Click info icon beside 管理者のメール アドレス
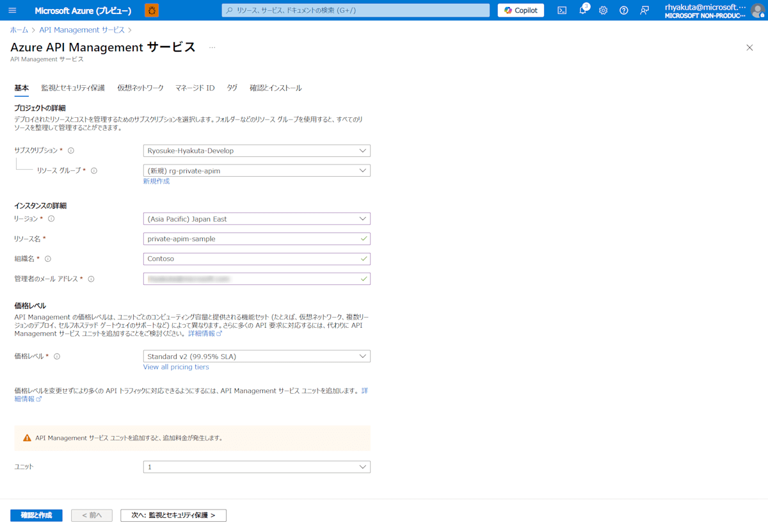 pyautogui.click(x=91, y=279)
